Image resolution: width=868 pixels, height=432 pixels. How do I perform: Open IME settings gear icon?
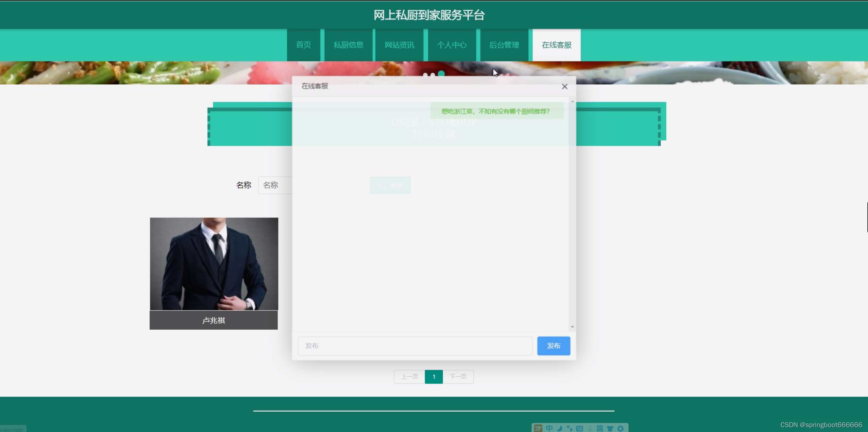(x=620, y=428)
